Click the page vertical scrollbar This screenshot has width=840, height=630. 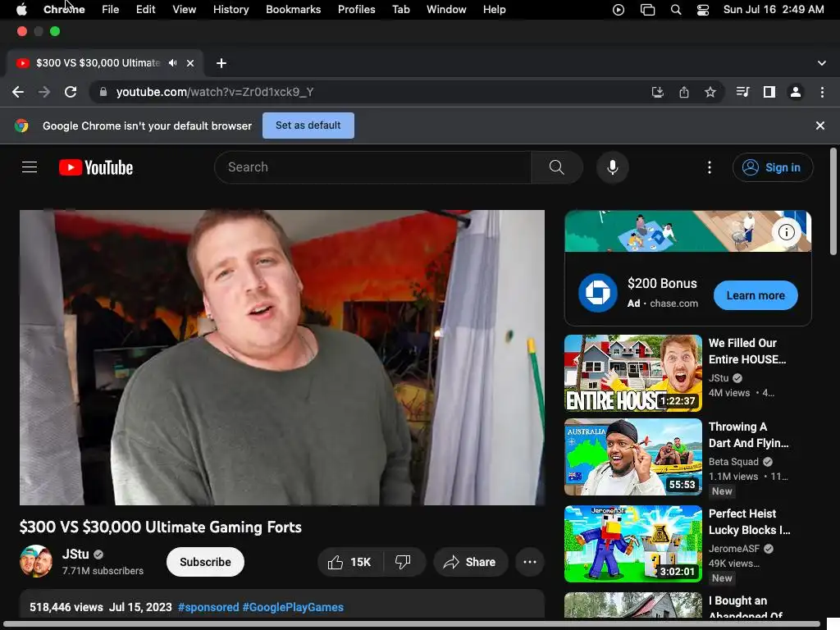833,202
